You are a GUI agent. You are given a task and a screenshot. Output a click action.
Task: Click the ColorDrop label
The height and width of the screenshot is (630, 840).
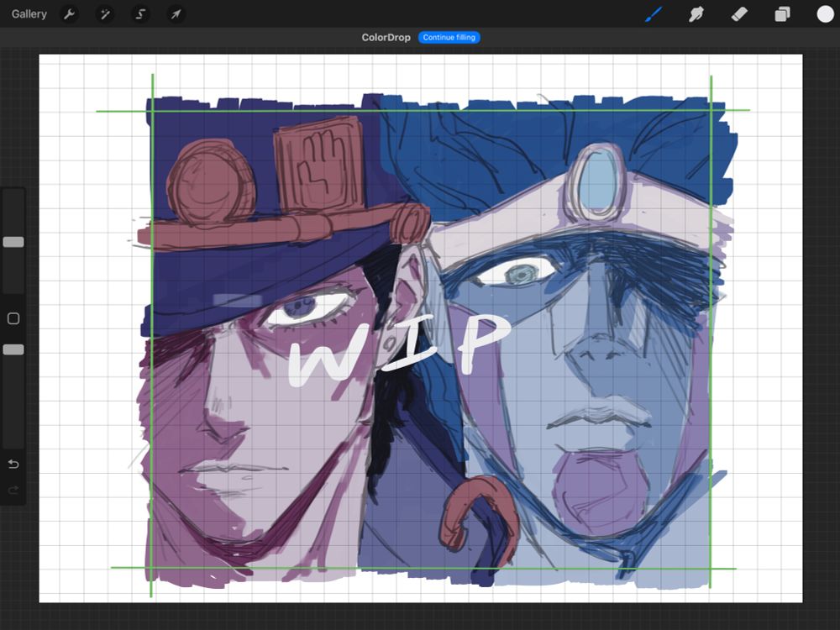point(386,38)
